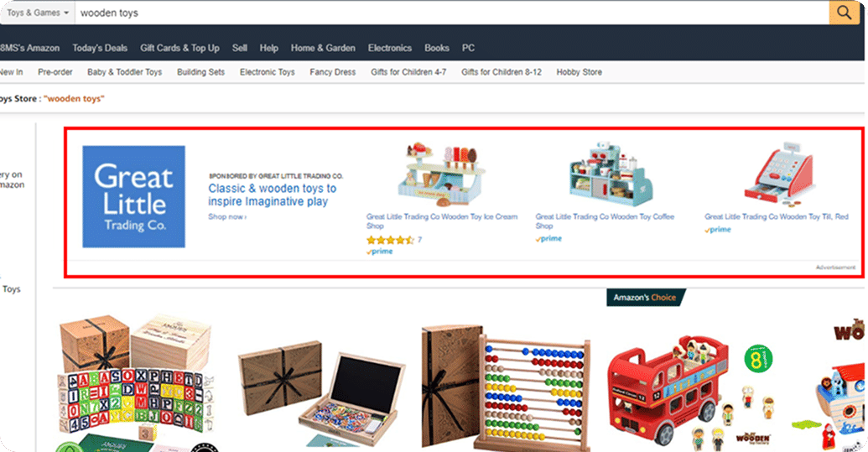Click the wooden toys search field
The height and width of the screenshot is (452, 868).
tap(452, 13)
